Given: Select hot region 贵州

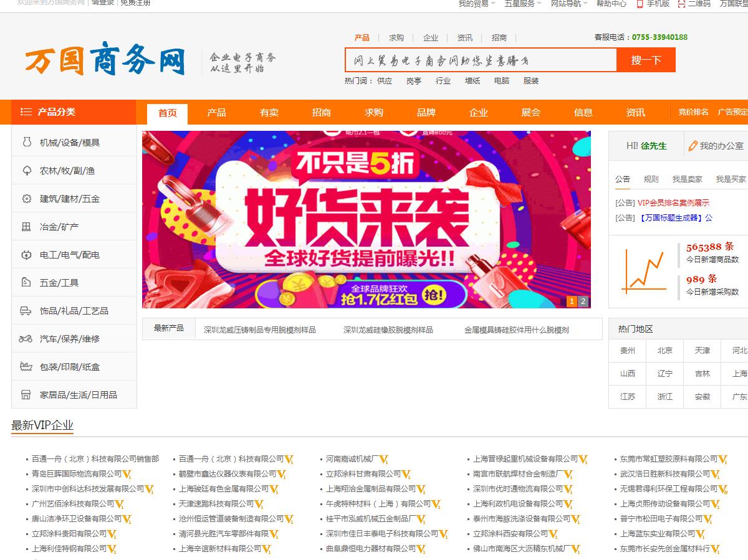Looking at the screenshot, I should [x=628, y=351].
